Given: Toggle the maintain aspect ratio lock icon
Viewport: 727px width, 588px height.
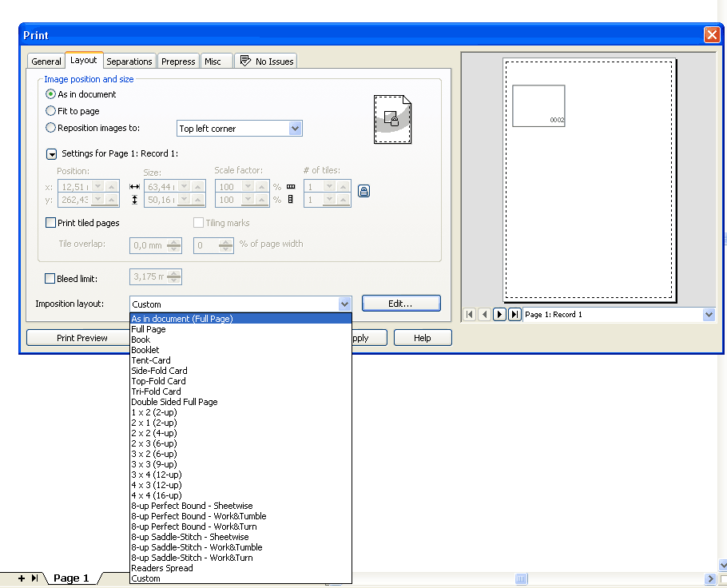Looking at the screenshot, I should (364, 191).
